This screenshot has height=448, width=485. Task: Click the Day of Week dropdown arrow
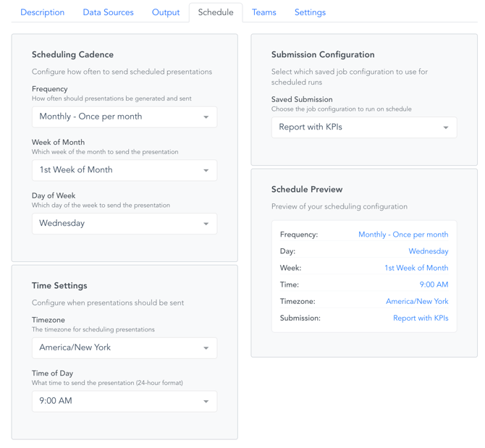[206, 224]
